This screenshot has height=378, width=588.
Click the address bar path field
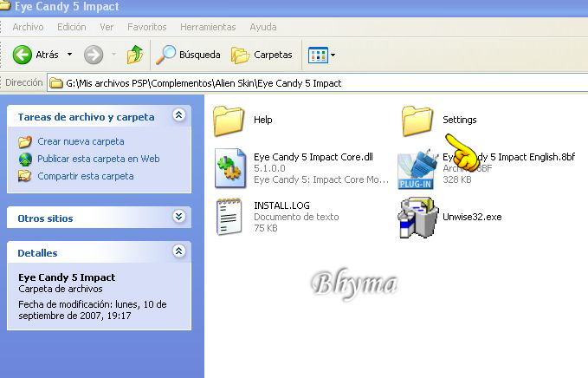pos(317,83)
